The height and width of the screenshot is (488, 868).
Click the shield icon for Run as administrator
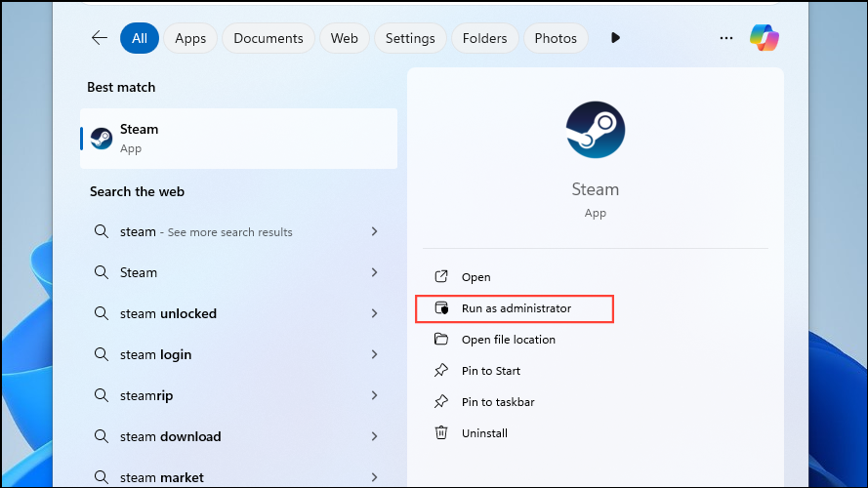point(441,307)
